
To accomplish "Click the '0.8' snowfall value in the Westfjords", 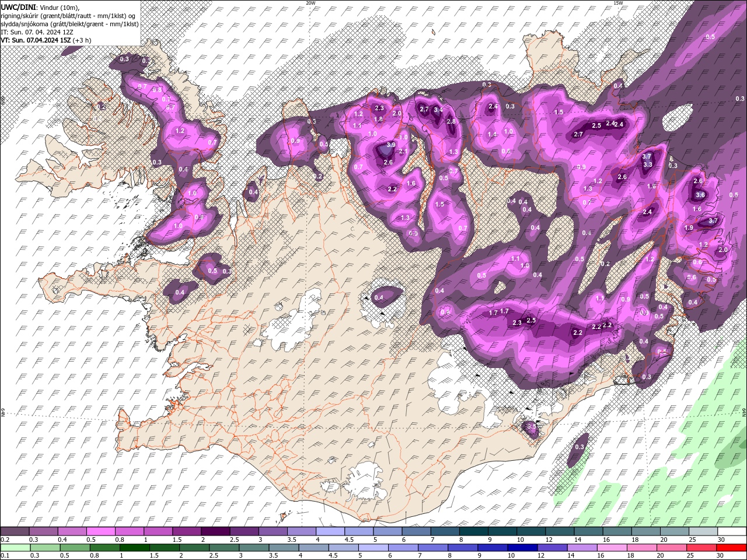I will click(157, 90).
